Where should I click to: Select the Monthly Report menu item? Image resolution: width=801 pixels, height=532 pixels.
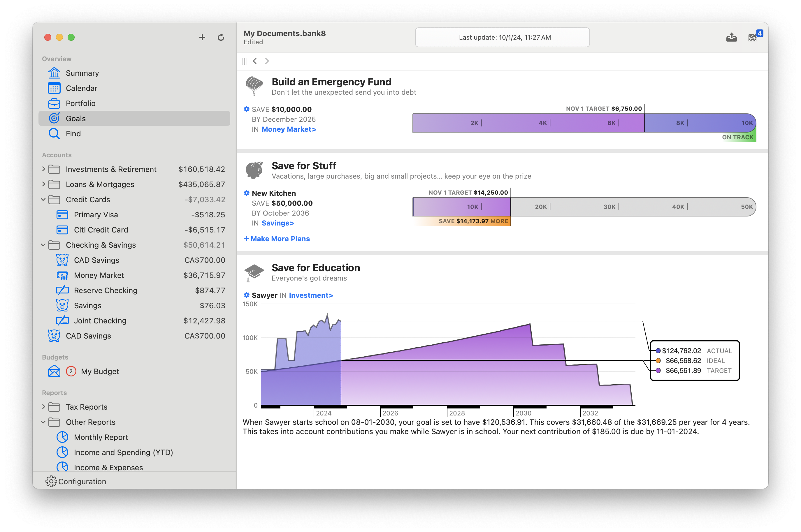click(101, 437)
